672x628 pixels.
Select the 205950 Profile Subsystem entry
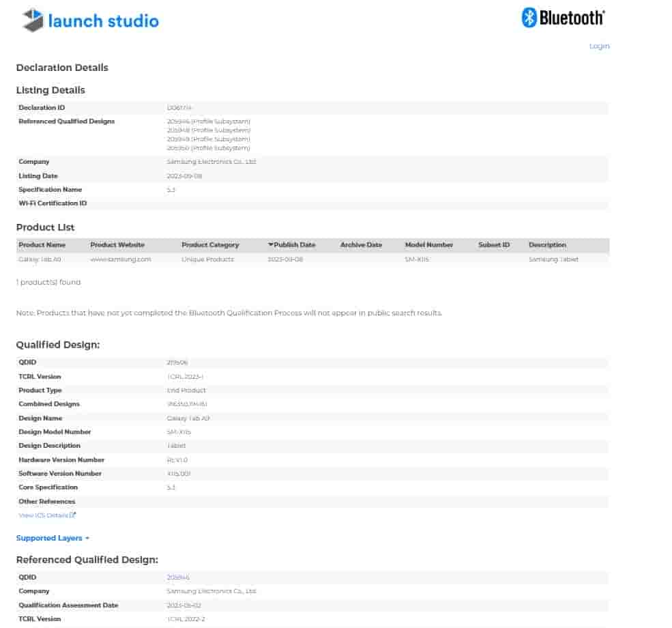tap(208, 148)
